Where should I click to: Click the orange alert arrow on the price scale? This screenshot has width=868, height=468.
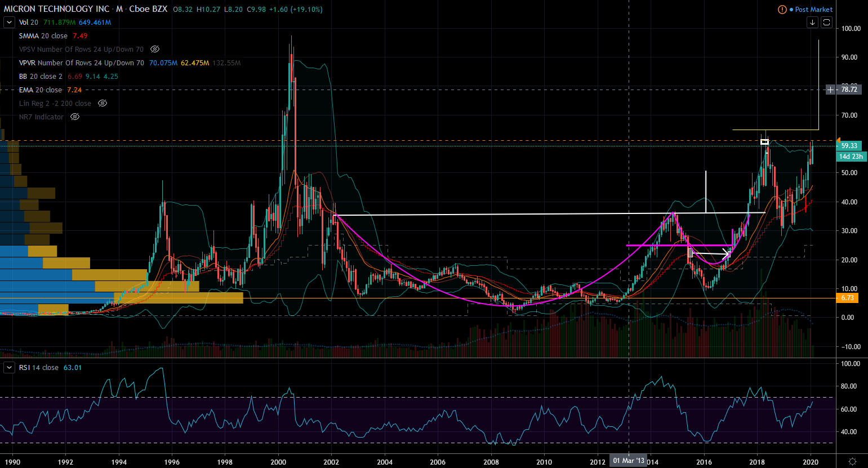click(838, 140)
